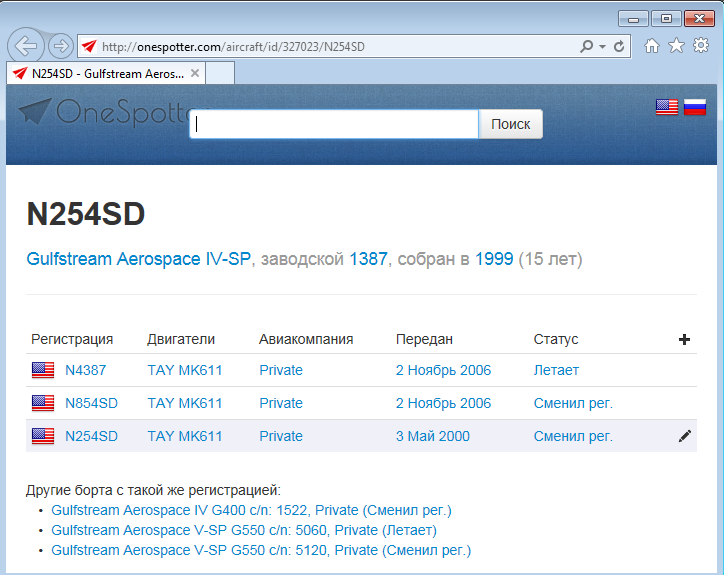
Task: Click the Передан column header
Action: 424,339
